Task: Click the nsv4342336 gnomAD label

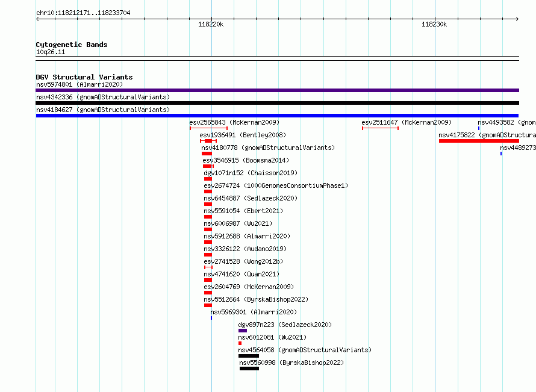Action: (x=103, y=97)
